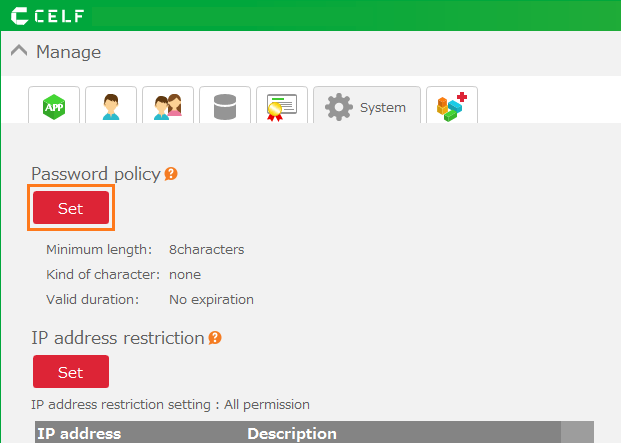This screenshot has height=443, width=621.
Task: Show help for Password policy
Action: coord(171,174)
